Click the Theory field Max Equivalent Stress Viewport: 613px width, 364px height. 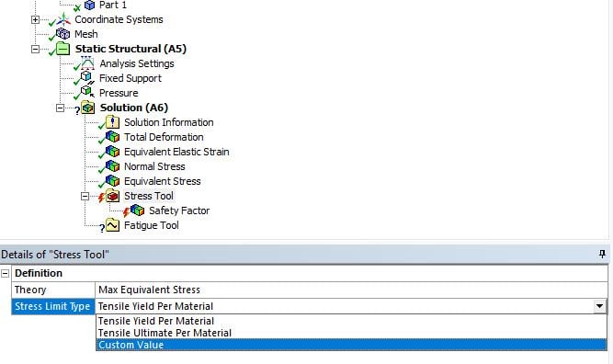pyautogui.click(x=351, y=290)
